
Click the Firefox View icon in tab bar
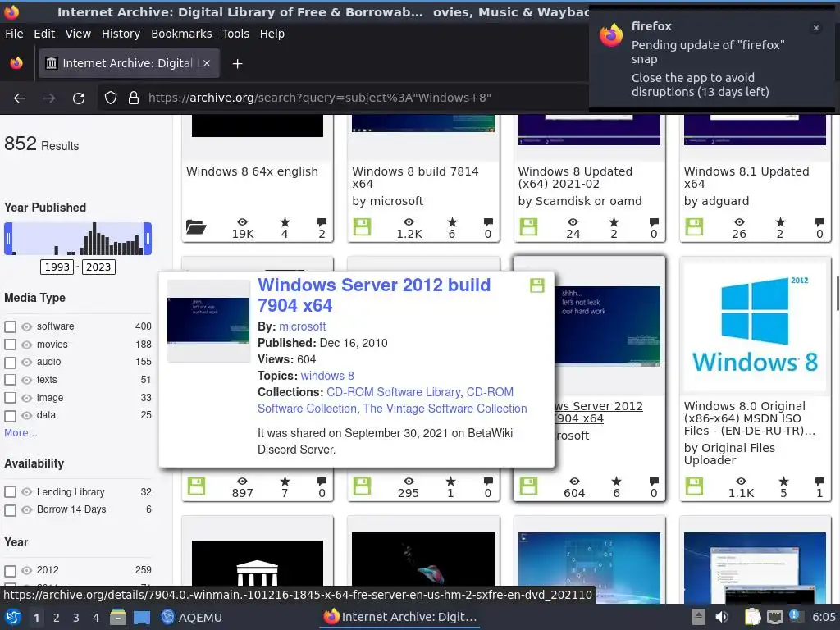tap(16, 63)
